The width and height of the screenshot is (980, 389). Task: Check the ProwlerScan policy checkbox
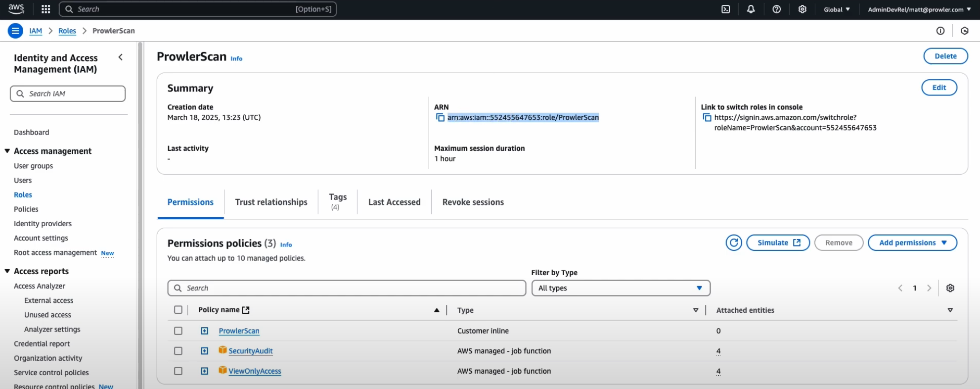click(x=178, y=331)
